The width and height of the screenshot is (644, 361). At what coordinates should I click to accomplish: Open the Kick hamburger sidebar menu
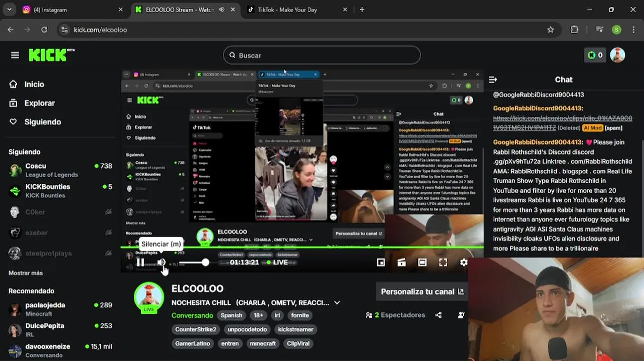tap(15, 55)
